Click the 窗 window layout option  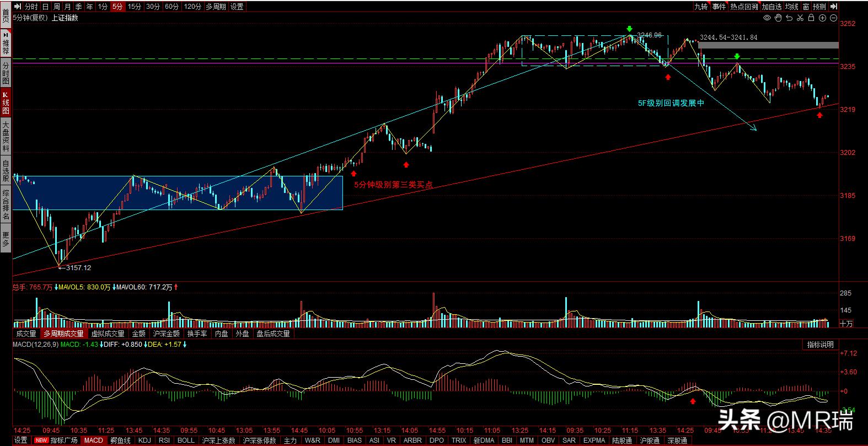806,7
